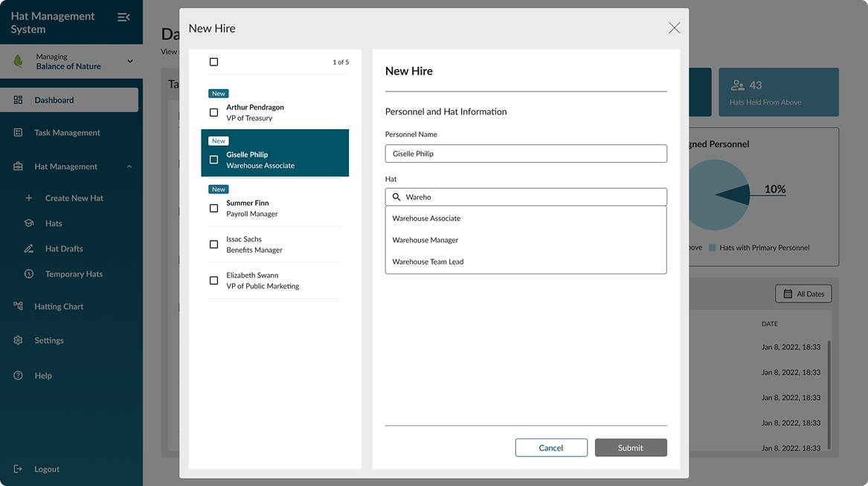Click the Hatting Chart icon
The image size is (868, 486).
point(19,306)
